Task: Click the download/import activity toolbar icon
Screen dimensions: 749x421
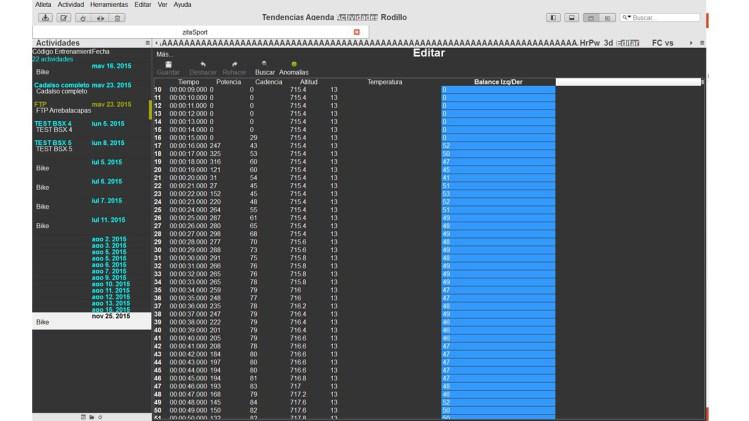Action: pos(45,18)
